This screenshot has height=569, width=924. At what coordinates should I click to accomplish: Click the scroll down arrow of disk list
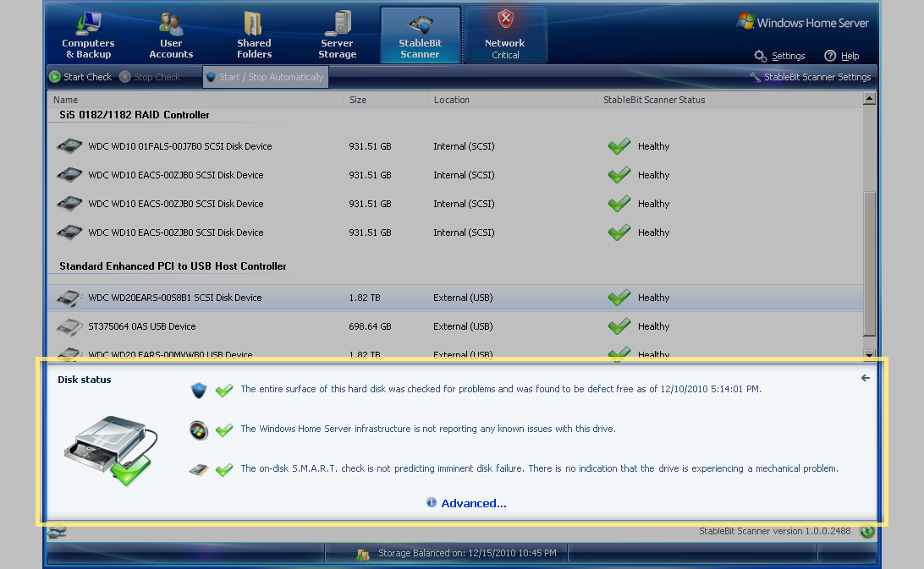(x=869, y=354)
